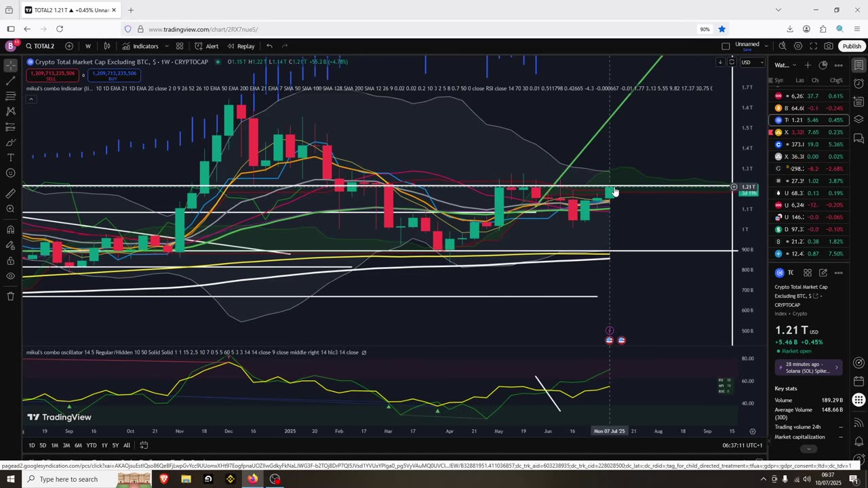Image resolution: width=868 pixels, height=488 pixels.
Task: Enter fullscreen mode
Action: pyautogui.click(x=814, y=46)
